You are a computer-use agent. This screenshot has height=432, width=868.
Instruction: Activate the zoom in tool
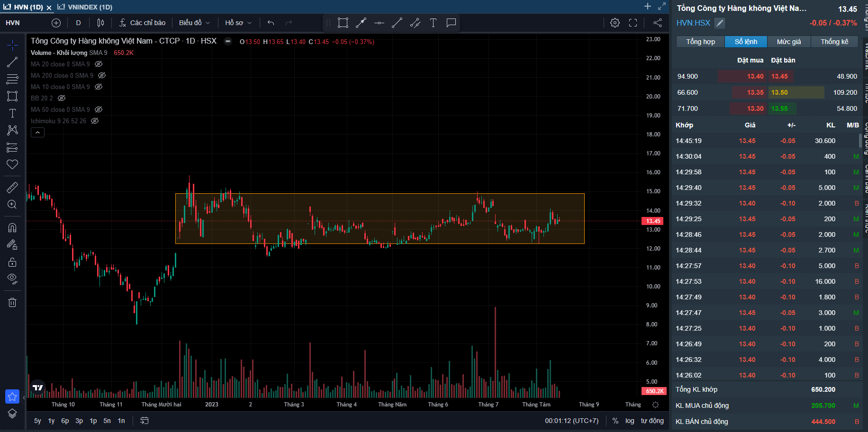12,205
